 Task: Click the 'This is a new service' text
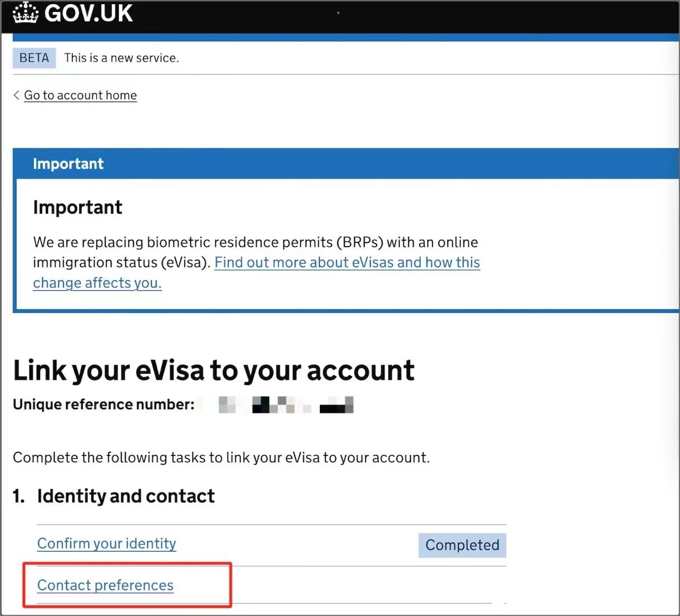pos(122,58)
